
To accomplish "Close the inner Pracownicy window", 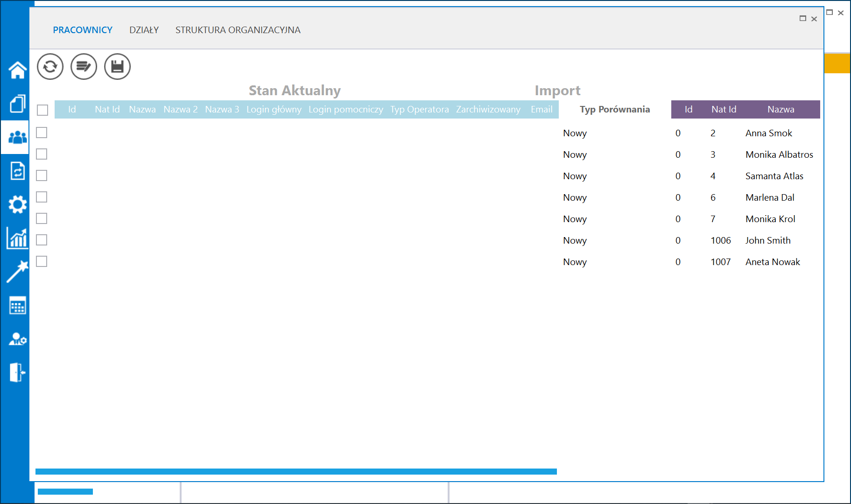I will point(814,19).
